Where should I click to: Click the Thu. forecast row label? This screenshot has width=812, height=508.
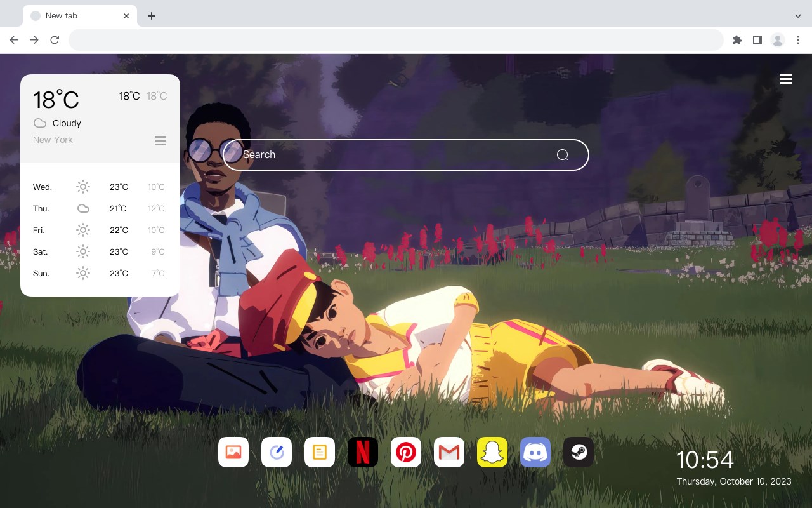tap(41, 208)
